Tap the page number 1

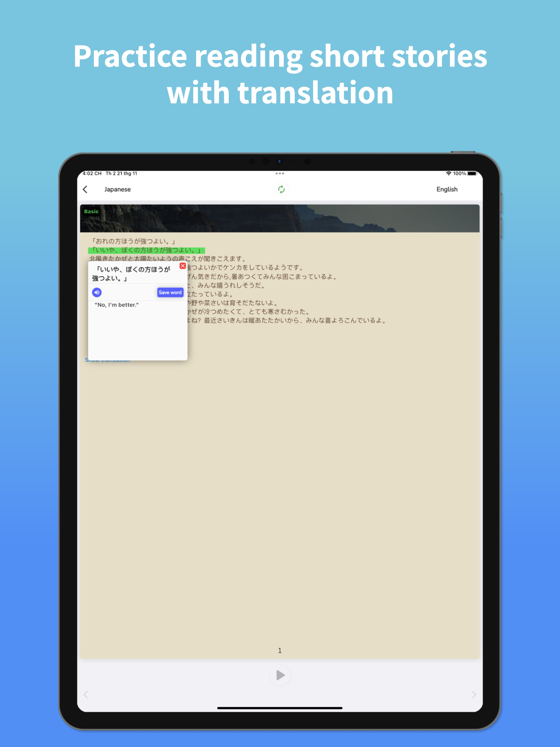coord(280,650)
